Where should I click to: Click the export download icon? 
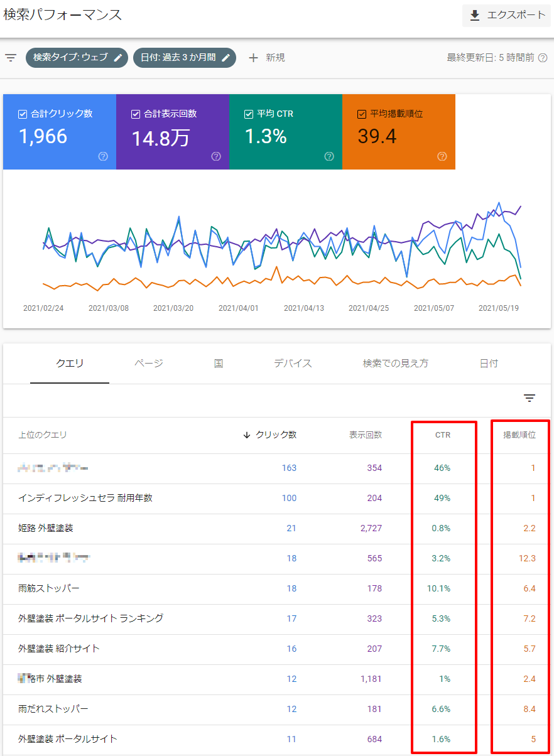475,15
